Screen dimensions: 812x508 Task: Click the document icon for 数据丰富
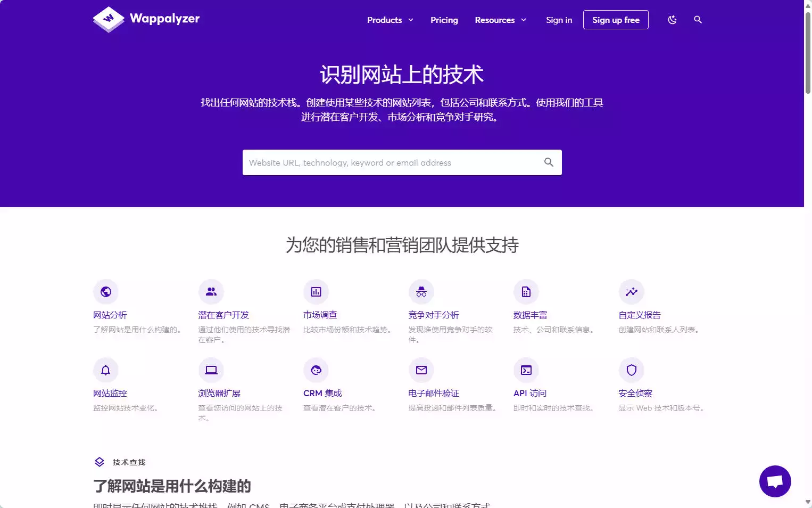[526, 292]
